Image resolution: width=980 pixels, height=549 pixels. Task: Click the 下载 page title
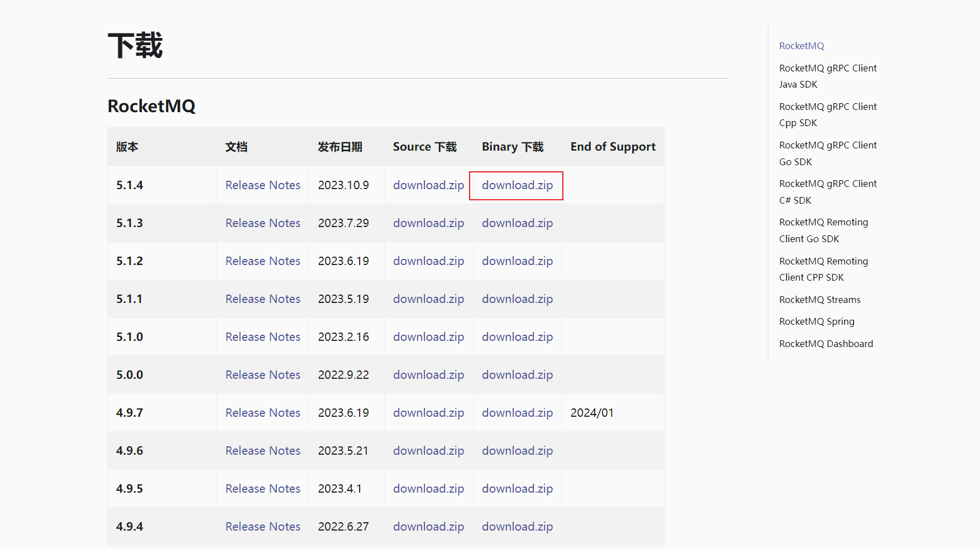135,45
